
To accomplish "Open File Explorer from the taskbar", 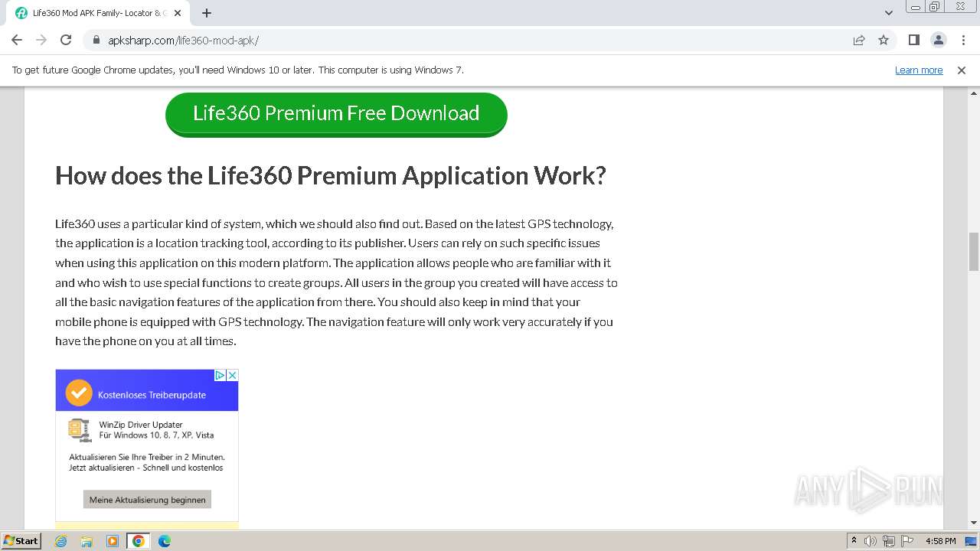I will pos(87,541).
